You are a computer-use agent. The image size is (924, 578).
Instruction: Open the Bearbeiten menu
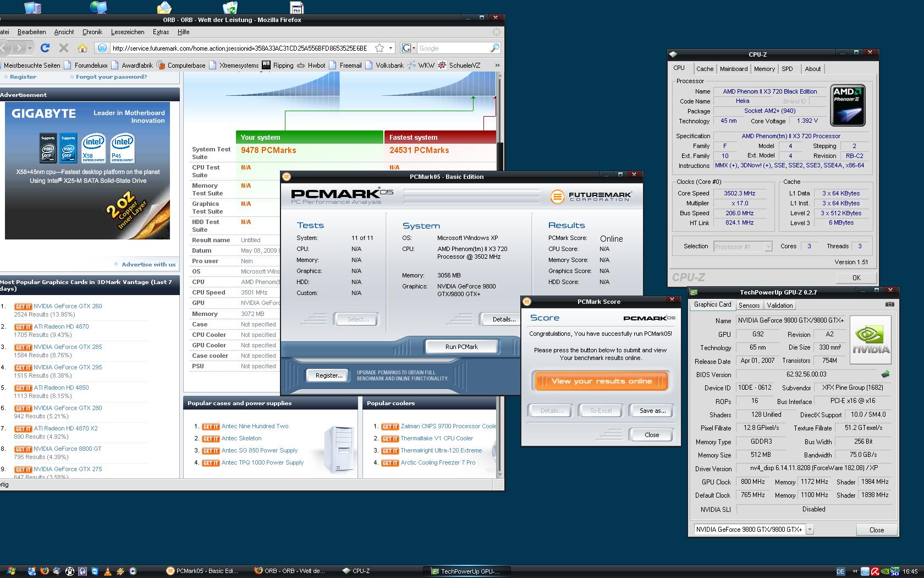tap(32, 32)
